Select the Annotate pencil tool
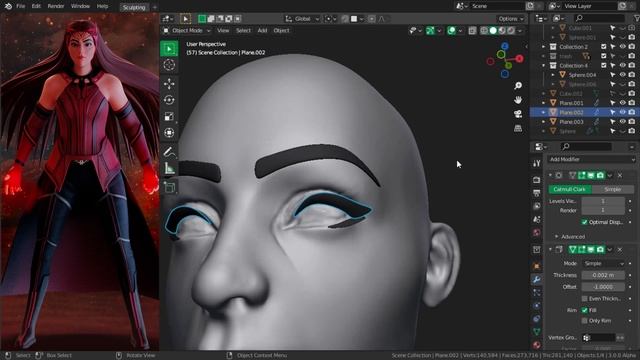640x360 pixels. tap(169, 152)
